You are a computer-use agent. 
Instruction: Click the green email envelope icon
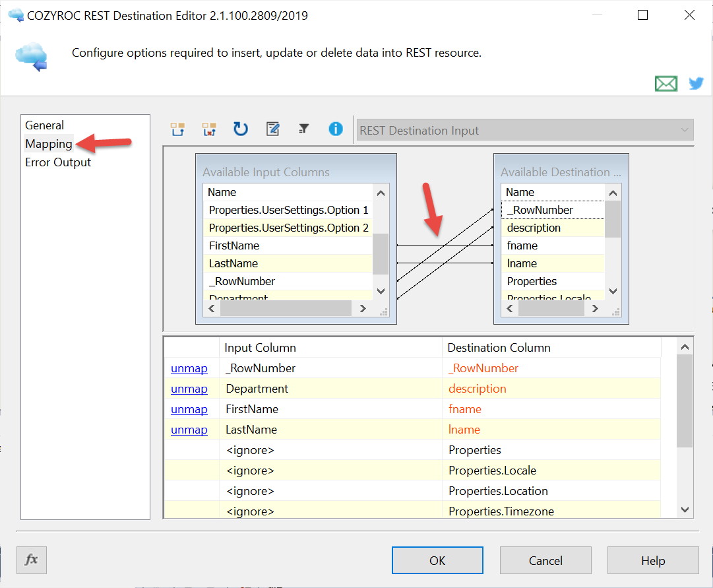click(x=666, y=84)
